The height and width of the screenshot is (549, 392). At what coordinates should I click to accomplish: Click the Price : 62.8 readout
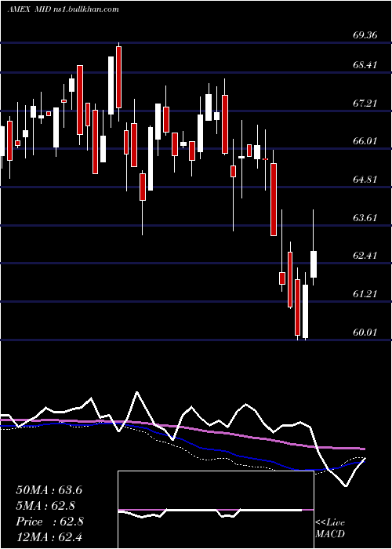point(49,522)
